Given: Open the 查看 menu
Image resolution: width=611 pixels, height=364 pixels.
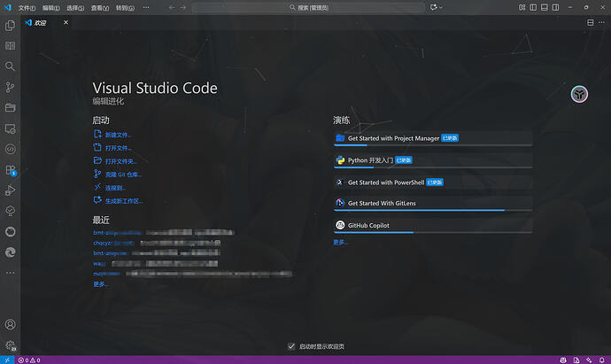Looking at the screenshot, I should click(100, 8).
